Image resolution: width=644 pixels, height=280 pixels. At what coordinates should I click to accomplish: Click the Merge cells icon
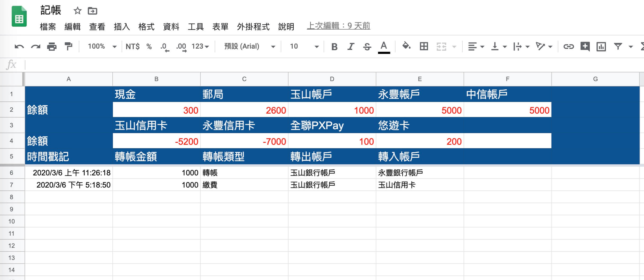click(441, 46)
